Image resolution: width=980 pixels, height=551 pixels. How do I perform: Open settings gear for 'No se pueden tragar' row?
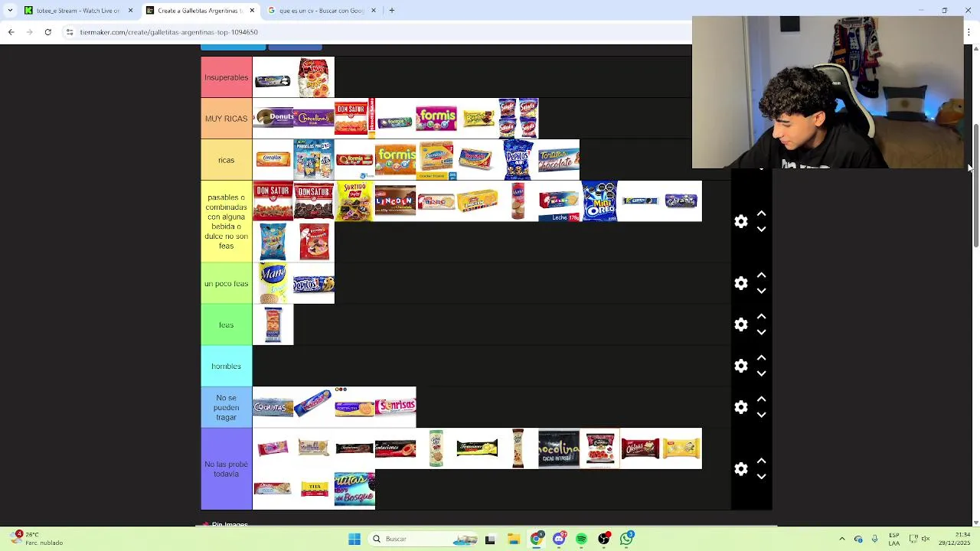740,407
